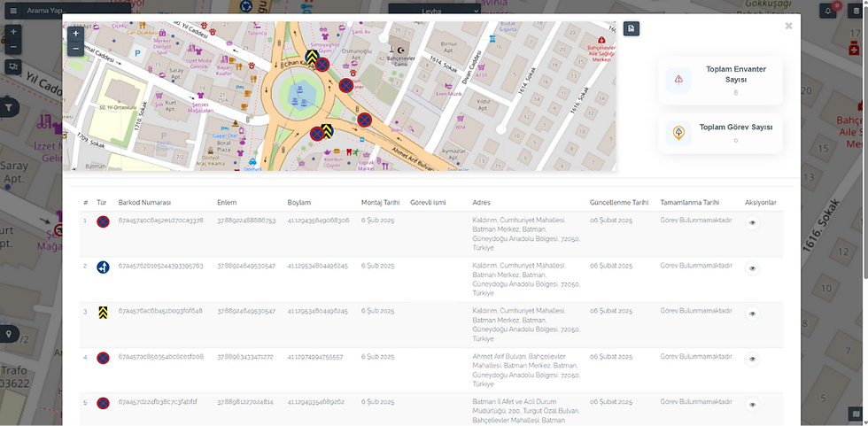Click the no-stopping sign icon in row 5
Viewport: 868px width, 426px height.
pyautogui.click(x=103, y=403)
